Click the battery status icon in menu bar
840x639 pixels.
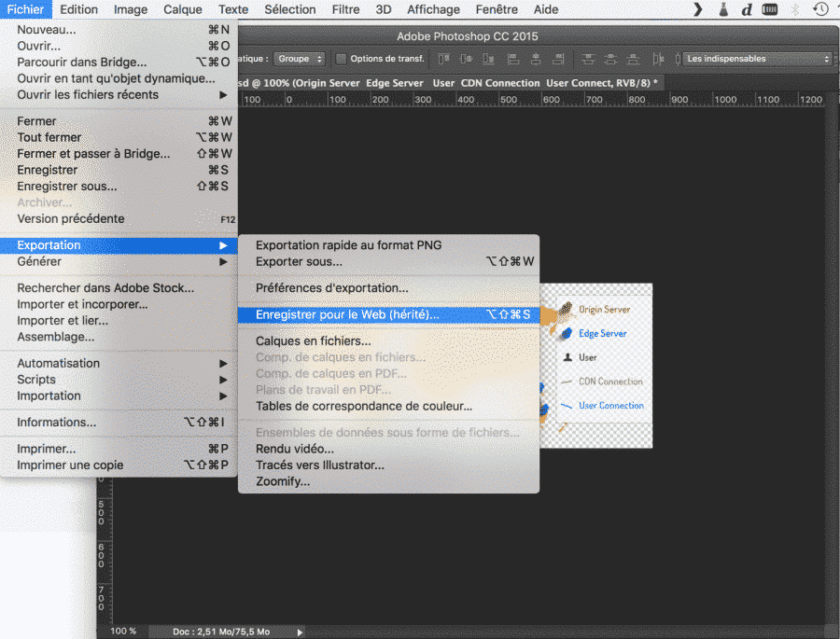point(770,9)
